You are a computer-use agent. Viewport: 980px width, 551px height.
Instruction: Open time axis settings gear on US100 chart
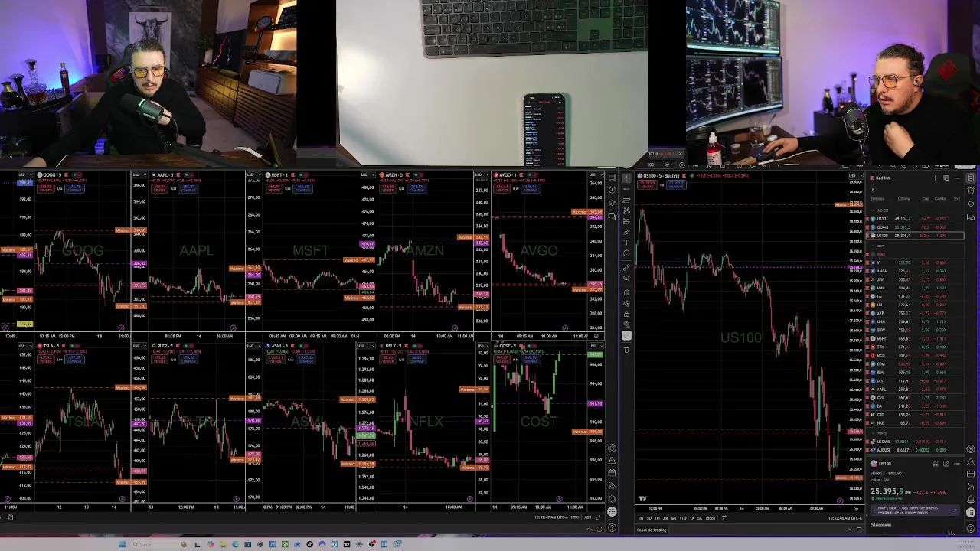tap(856, 509)
